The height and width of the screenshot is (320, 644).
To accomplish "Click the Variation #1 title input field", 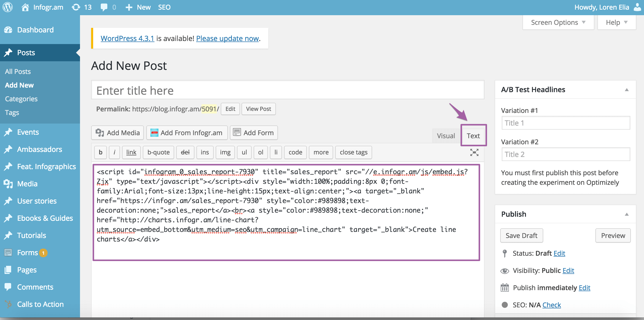I will click(566, 123).
